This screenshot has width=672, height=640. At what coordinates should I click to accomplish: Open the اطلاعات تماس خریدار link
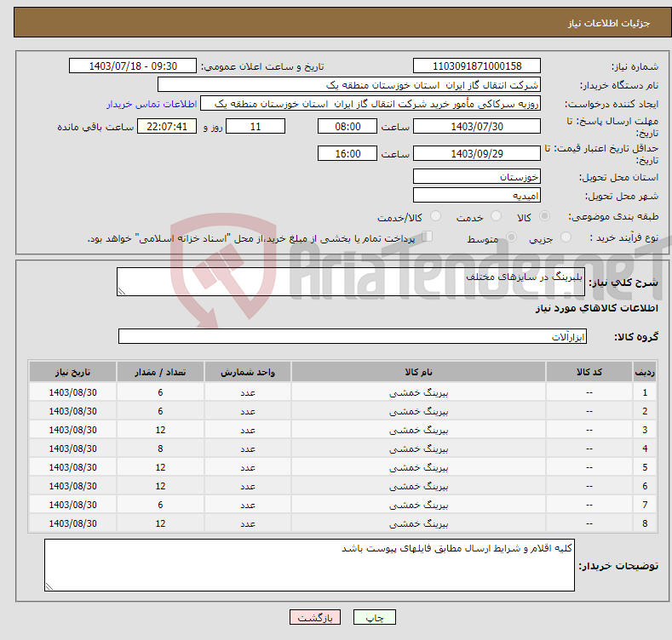coord(152,104)
